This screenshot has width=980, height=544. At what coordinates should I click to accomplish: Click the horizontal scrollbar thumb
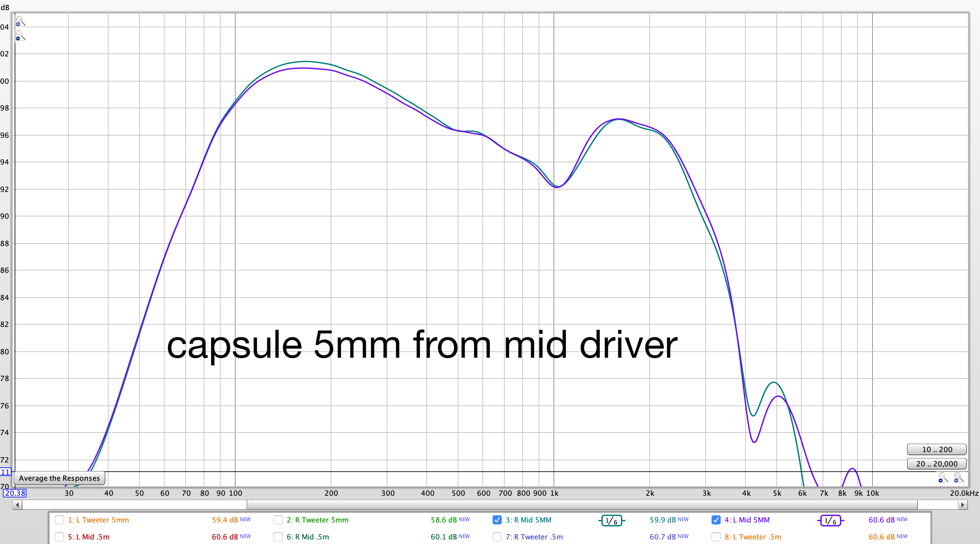pos(582,505)
